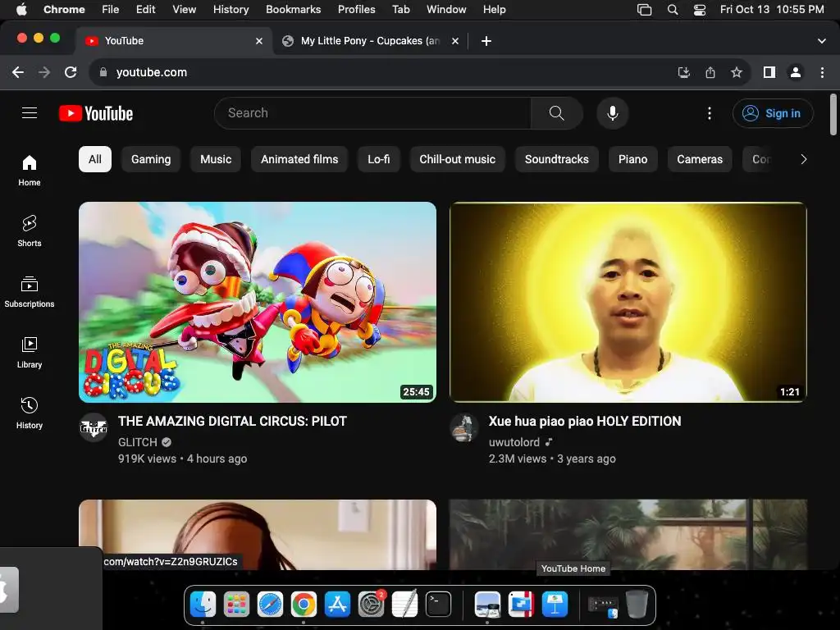Open the Profiles menu
The width and height of the screenshot is (840, 630).
(356, 10)
